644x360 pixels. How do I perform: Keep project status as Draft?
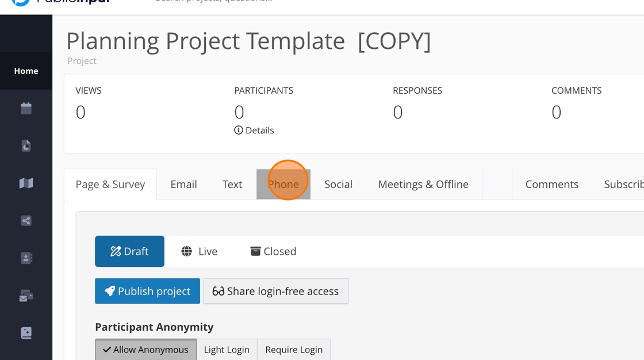click(129, 251)
